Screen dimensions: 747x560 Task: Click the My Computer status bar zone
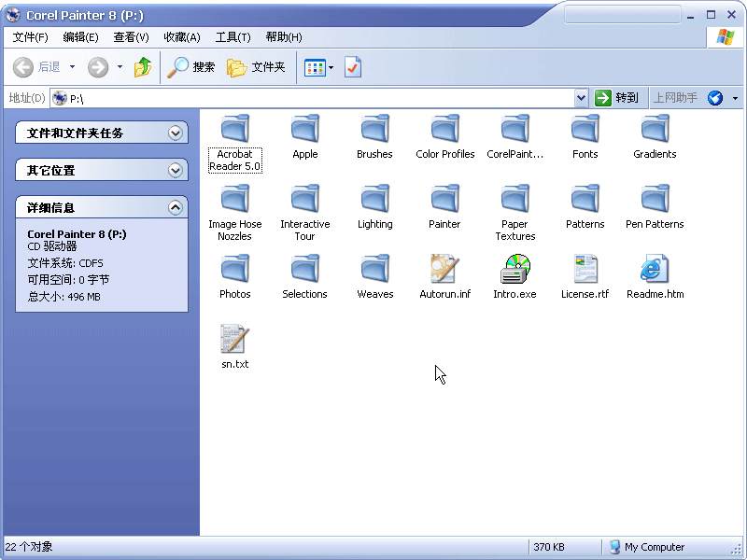pyautogui.click(x=648, y=547)
